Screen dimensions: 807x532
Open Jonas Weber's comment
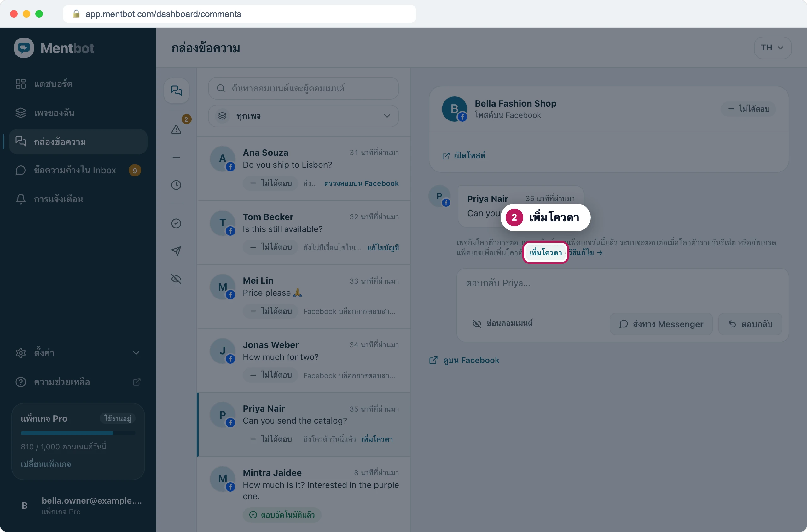[304, 361]
